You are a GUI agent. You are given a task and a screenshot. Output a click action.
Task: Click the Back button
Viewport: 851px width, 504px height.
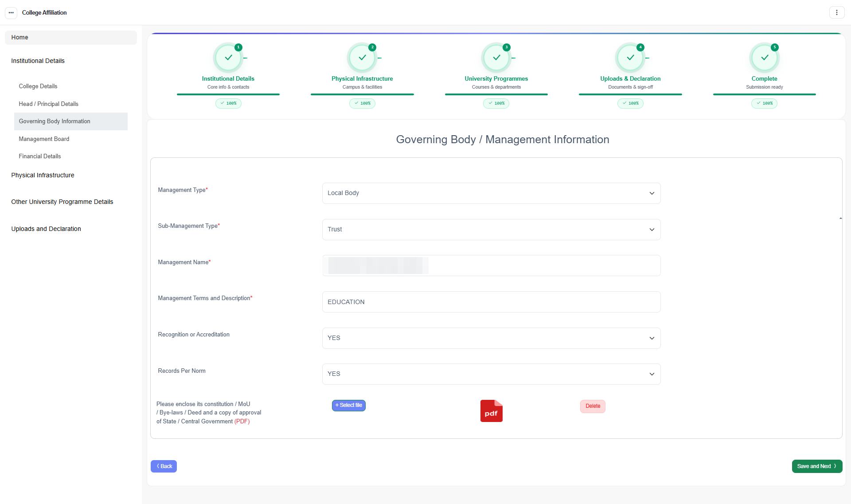[164, 466]
